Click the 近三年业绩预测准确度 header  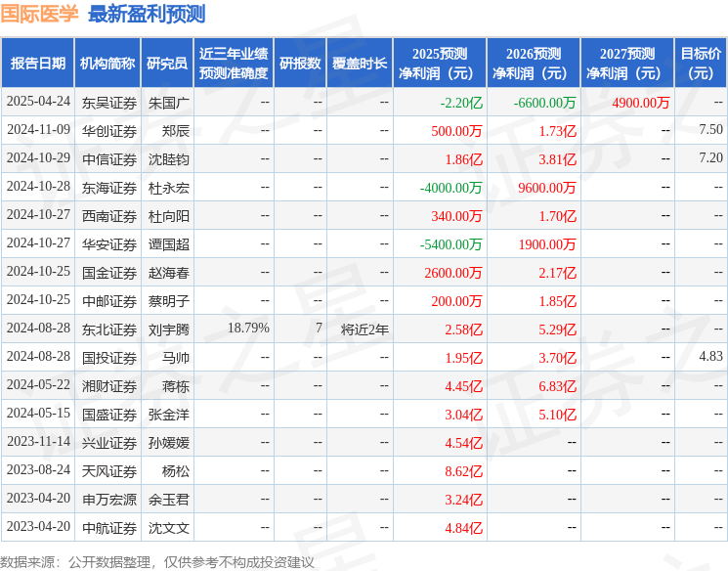point(234,64)
